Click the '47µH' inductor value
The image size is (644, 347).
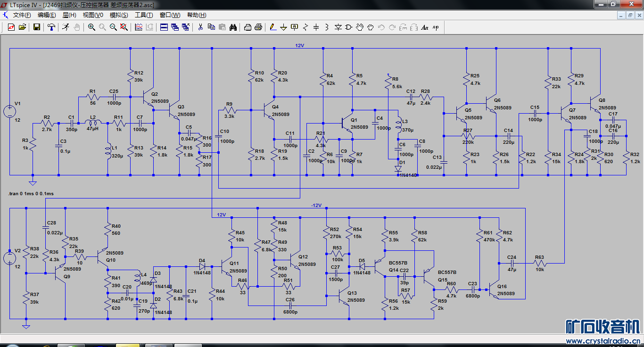tap(92, 129)
